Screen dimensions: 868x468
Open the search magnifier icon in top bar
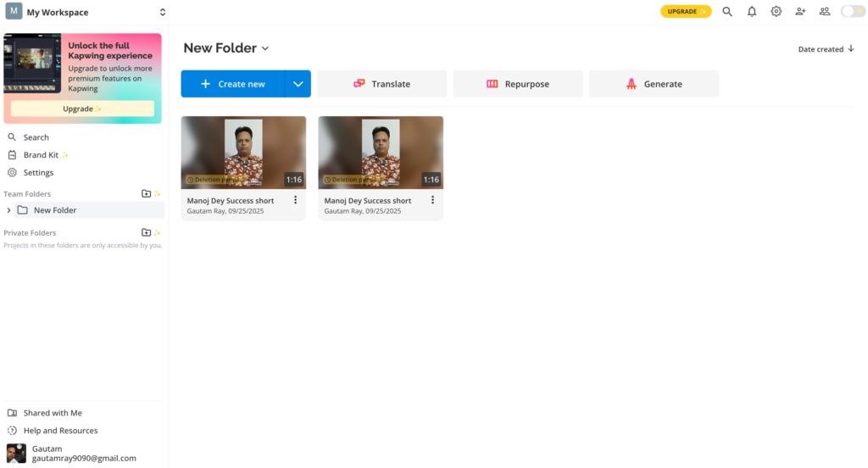click(x=726, y=12)
